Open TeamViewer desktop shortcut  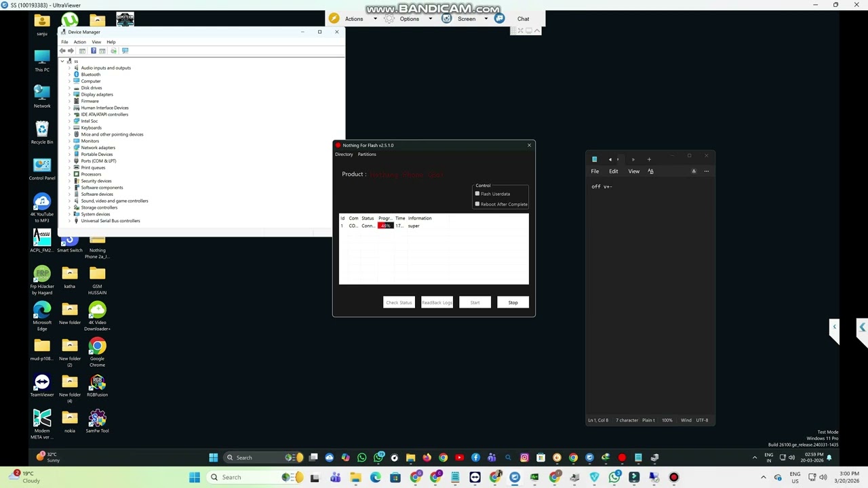pos(42,385)
